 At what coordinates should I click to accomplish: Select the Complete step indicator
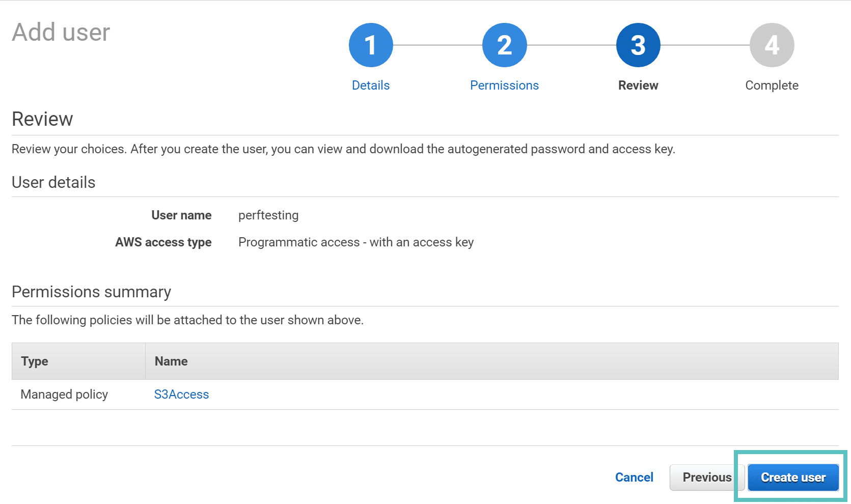pyautogui.click(x=772, y=85)
